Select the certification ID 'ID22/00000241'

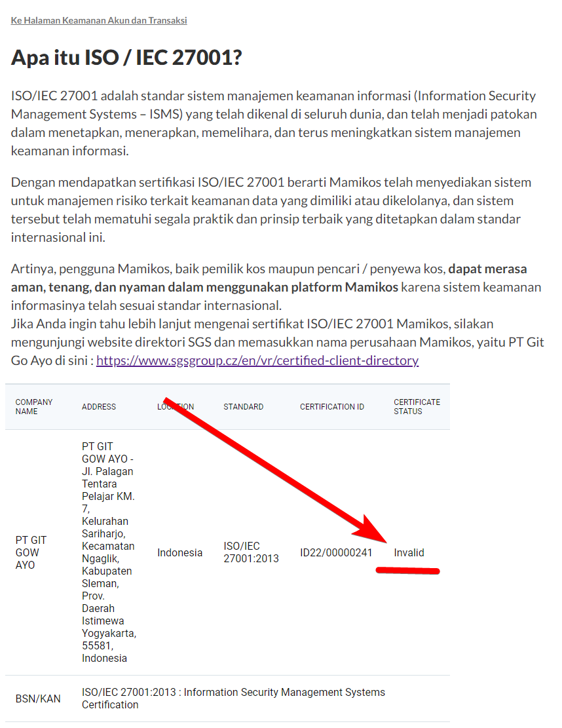coord(336,552)
